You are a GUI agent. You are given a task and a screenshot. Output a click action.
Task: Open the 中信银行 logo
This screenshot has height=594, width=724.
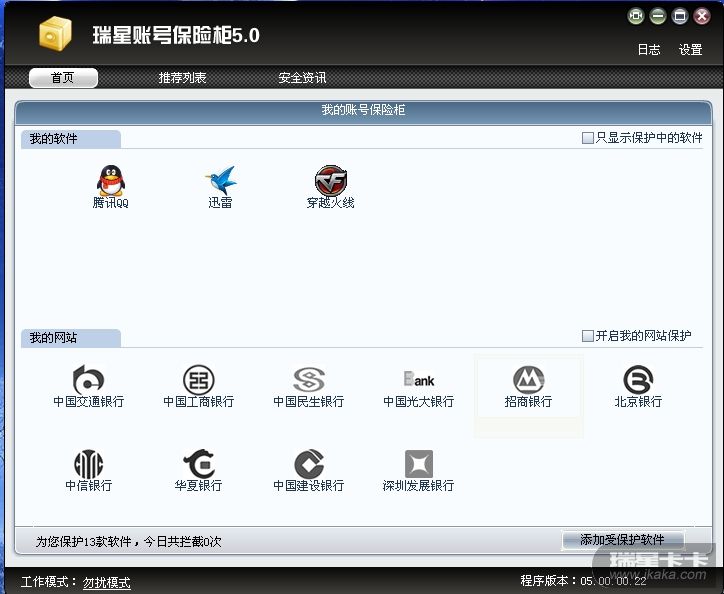click(89, 464)
